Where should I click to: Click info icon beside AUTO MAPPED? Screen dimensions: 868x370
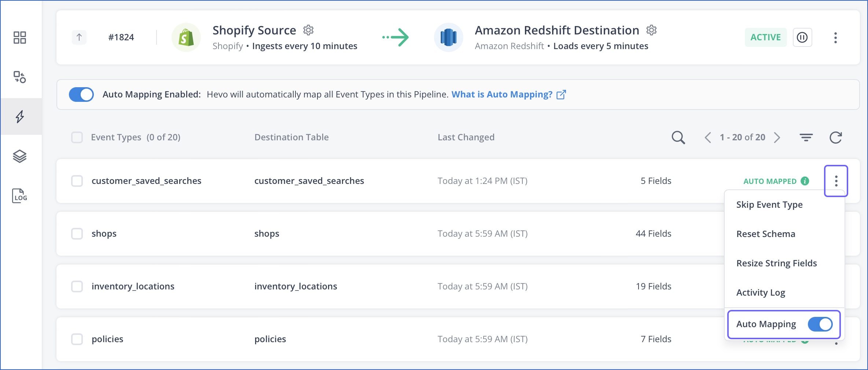pos(805,181)
